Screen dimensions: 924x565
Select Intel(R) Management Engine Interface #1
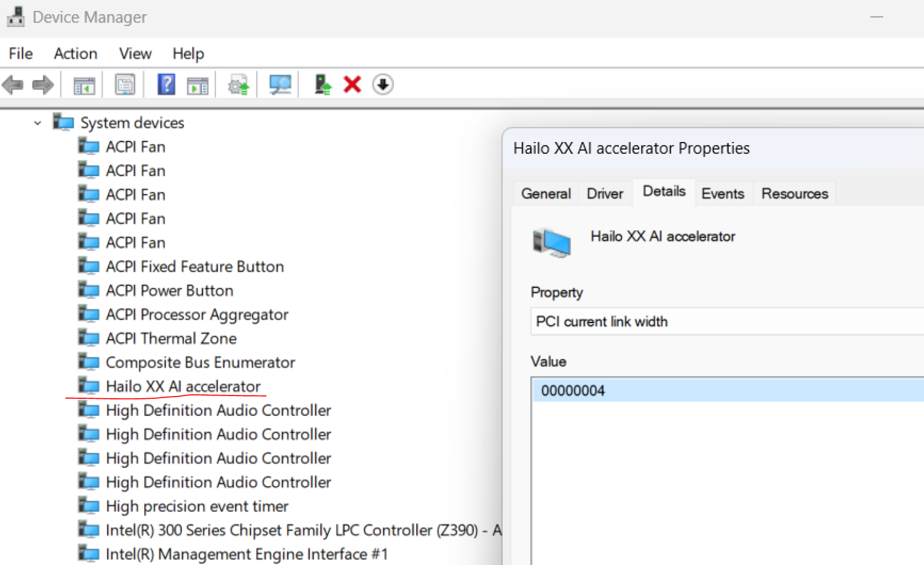click(x=247, y=554)
